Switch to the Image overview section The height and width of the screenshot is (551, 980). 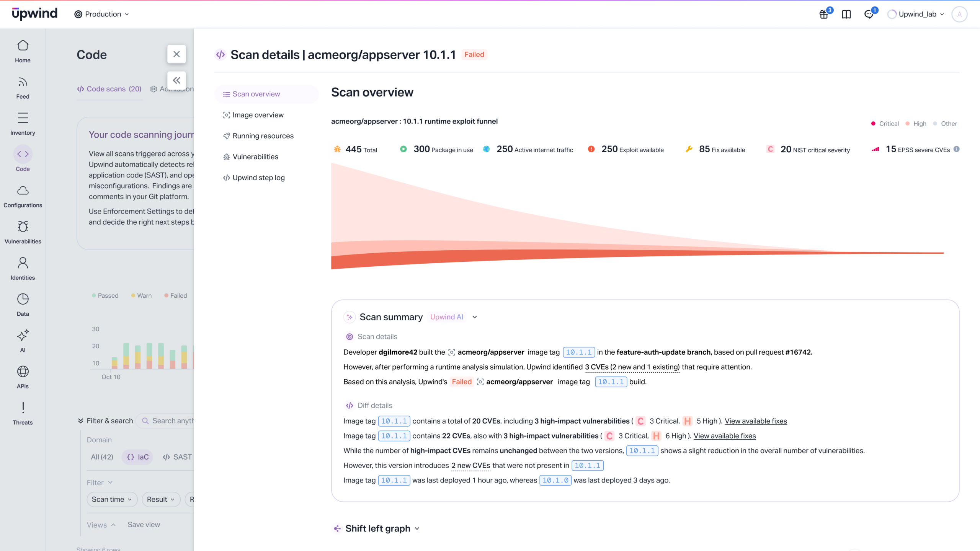coord(258,115)
